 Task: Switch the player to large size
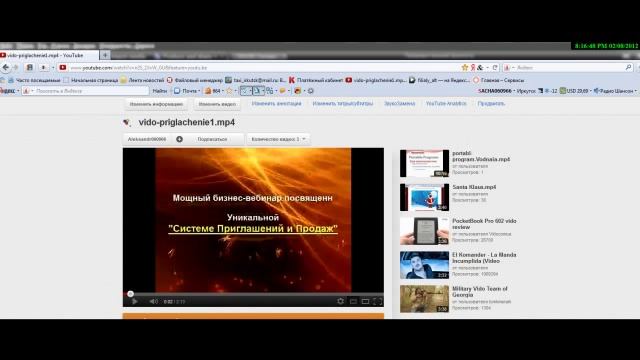coord(365,301)
